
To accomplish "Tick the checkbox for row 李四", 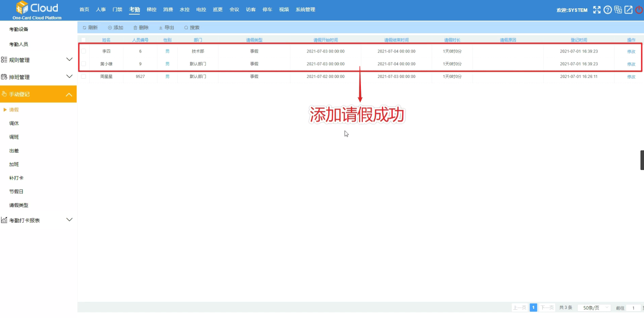I will click(83, 51).
